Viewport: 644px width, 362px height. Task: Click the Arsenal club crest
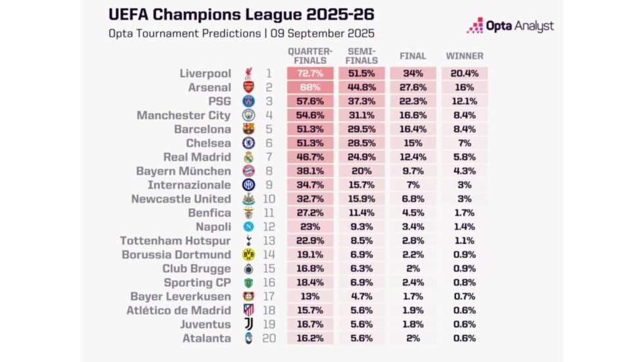coord(248,88)
